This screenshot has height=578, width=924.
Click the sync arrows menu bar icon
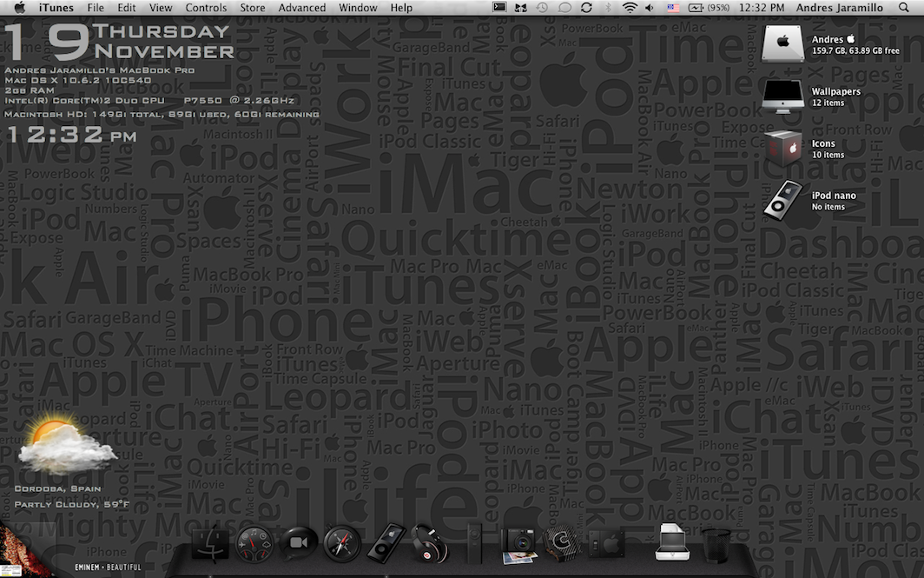(586, 8)
